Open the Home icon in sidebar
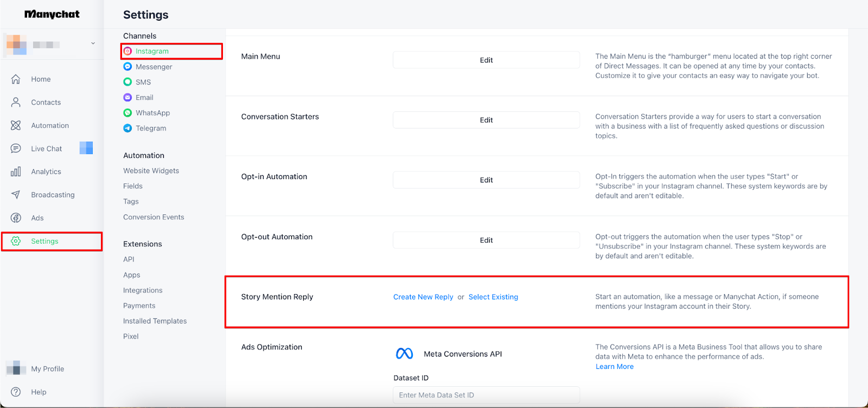The width and height of the screenshot is (868, 408). click(x=16, y=79)
